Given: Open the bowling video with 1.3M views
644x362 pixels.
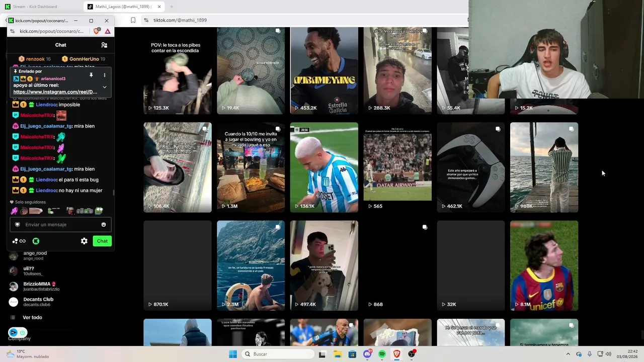Looking at the screenshot, I should click(x=251, y=167).
